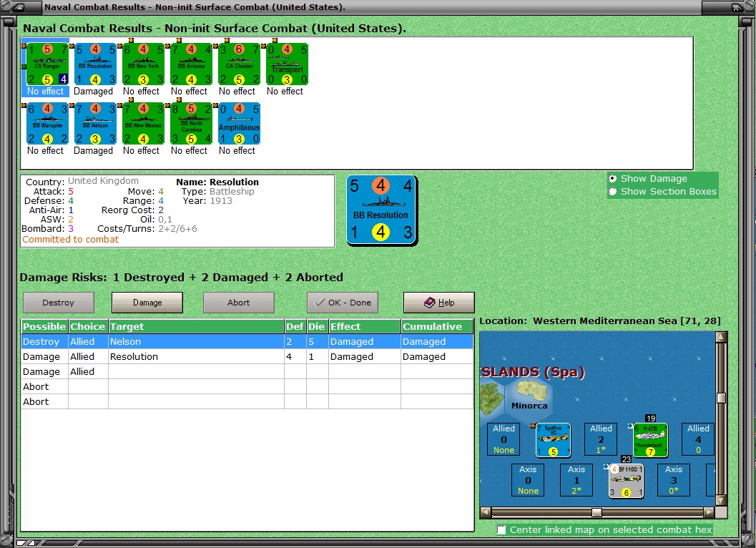Screen dimensions: 756x548
Task: Click the Axis 3 section box
Action: [674, 480]
